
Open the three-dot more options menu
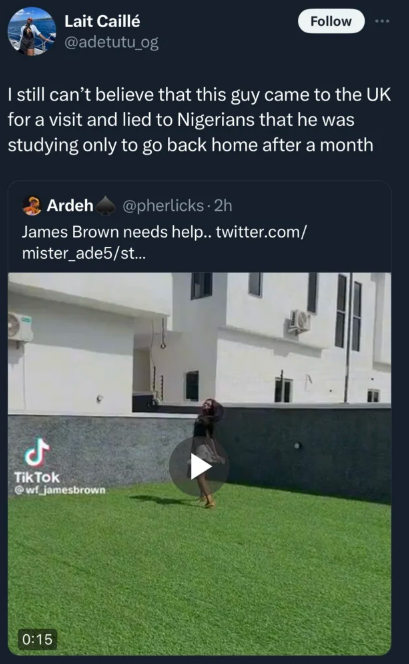pyautogui.click(x=382, y=21)
